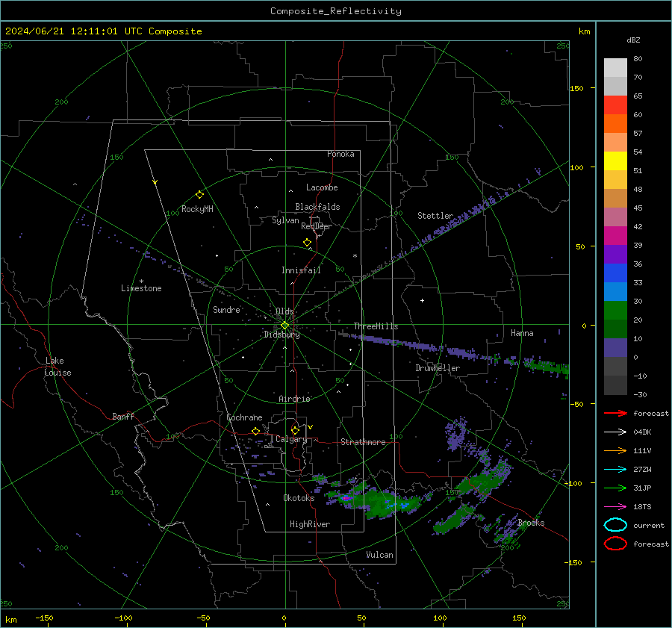Pick the dark orange 57-60 dBZ band
This screenshot has width=672, height=628.
615,123
